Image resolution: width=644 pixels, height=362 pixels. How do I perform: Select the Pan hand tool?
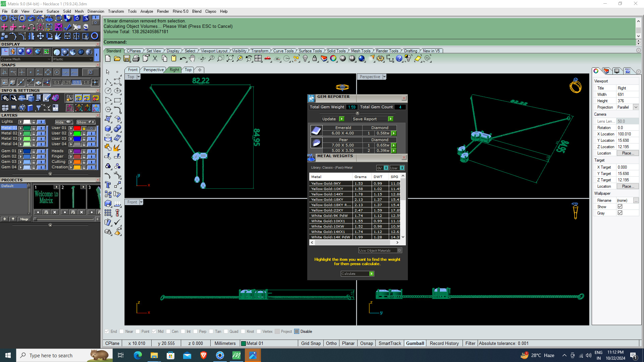pyautogui.click(x=192, y=58)
